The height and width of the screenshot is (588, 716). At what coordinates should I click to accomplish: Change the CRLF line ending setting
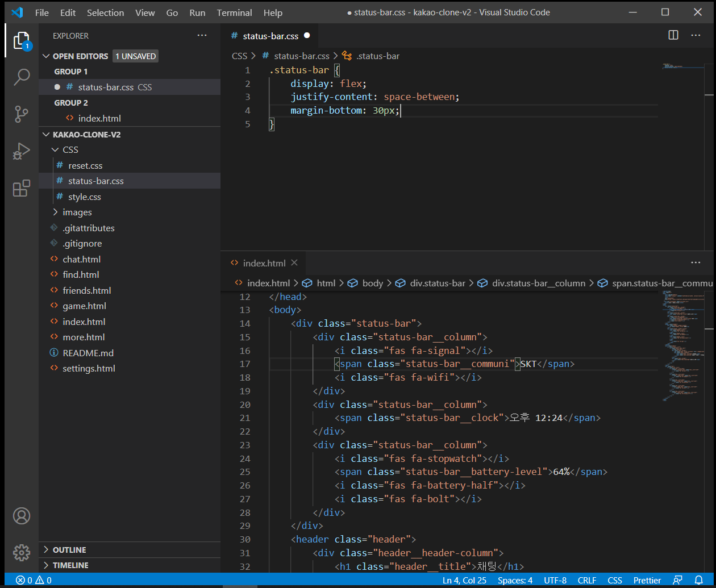pyautogui.click(x=587, y=580)
